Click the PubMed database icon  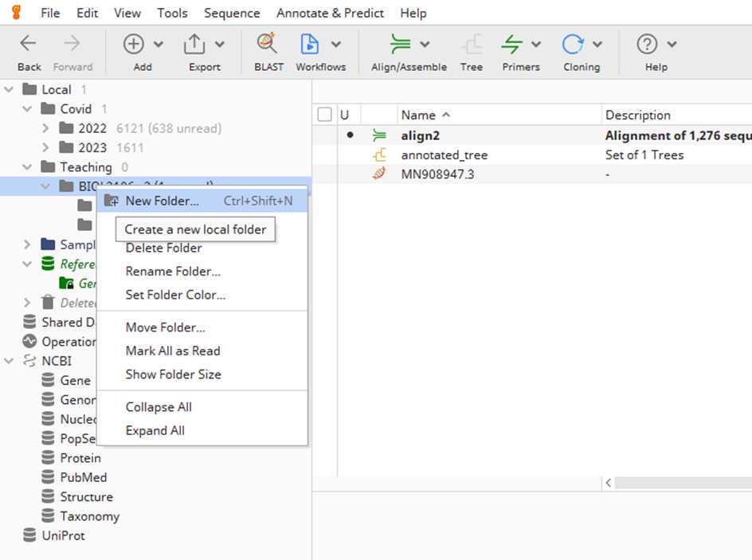tap(48, 477)
